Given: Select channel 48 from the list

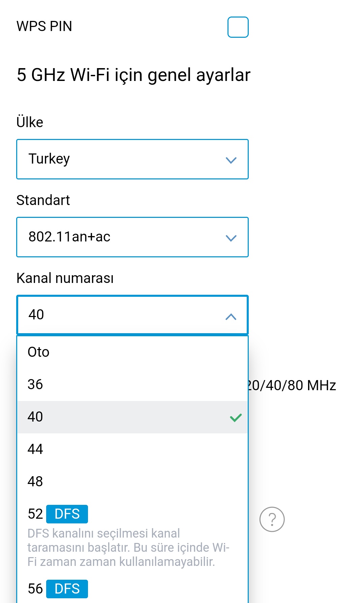Looking at the screenshot, I should 132,482.
